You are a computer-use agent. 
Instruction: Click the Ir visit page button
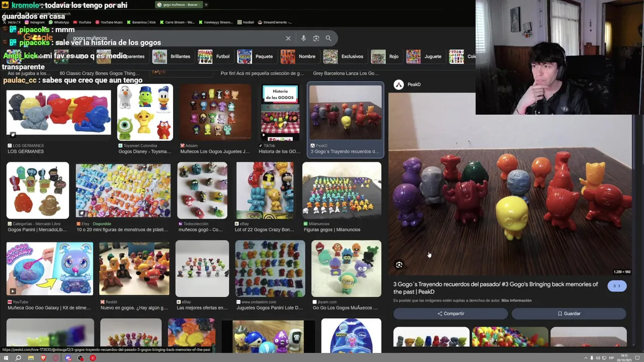pyautogui.click(x=617, y=286)
